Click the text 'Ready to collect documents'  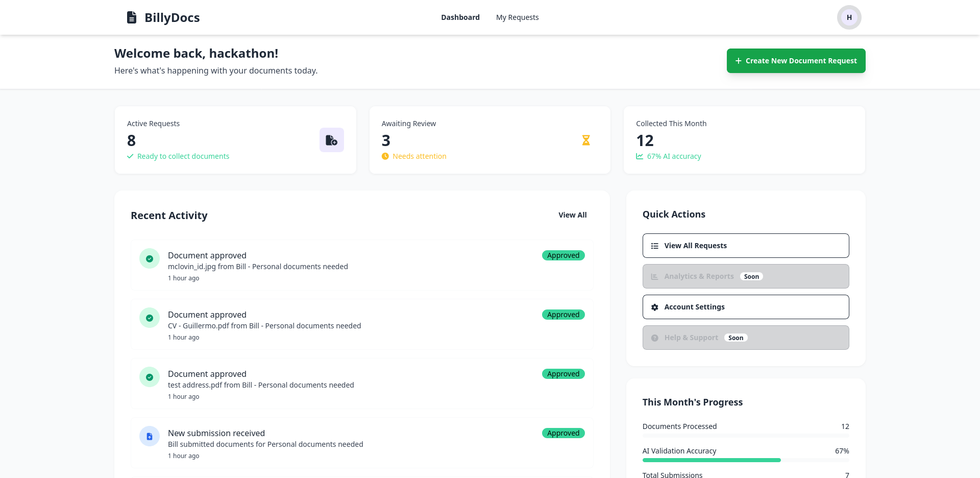point(183,156)
